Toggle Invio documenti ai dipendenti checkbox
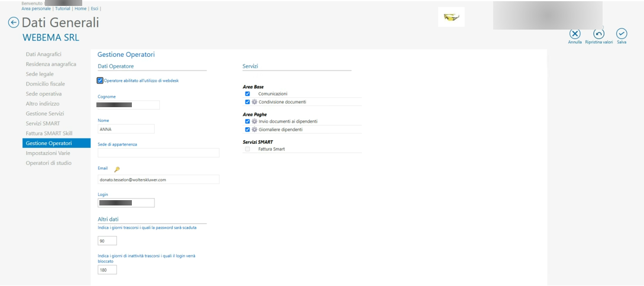Image resolution: width=644 pixels, height=286 pixels. click(247, 121)
